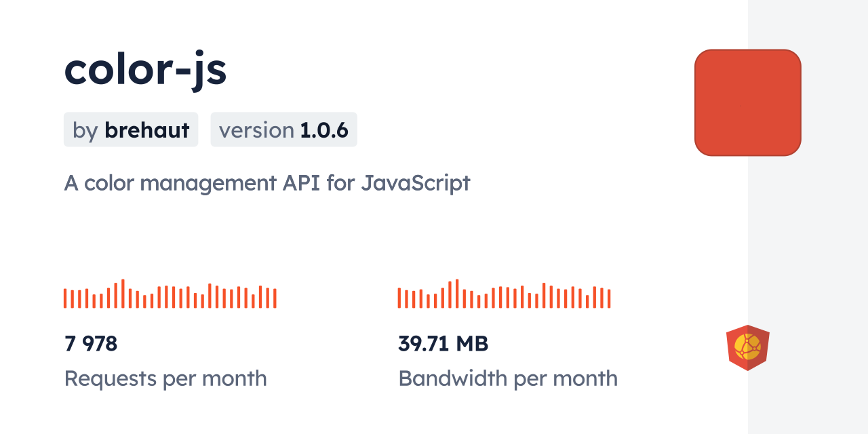
Task: Click the red rounded square package logo
Action: [748, 102]
